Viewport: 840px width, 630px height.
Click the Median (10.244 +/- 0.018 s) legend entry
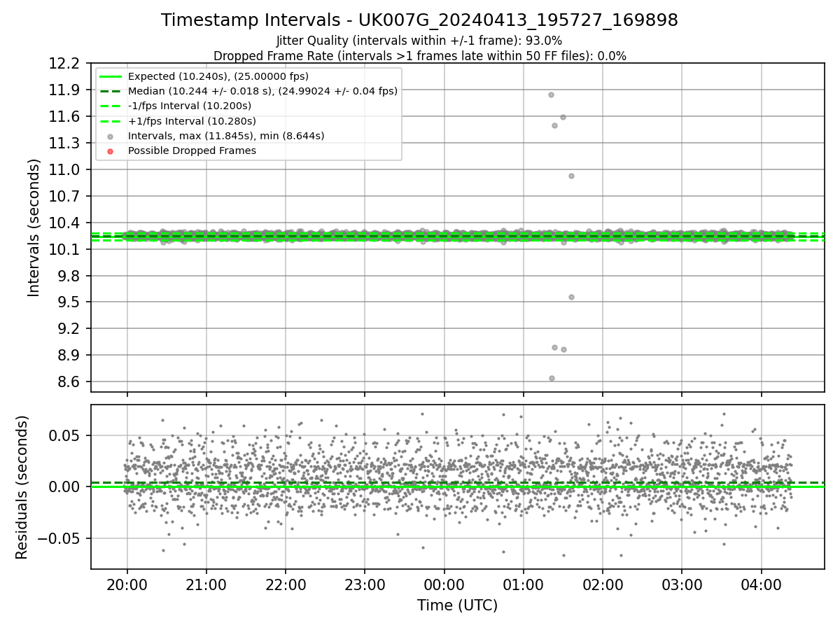click(x=262, y=91)
